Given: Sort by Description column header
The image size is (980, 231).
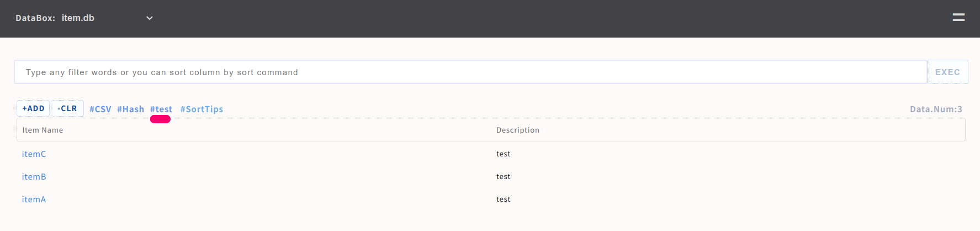Looking at the screenshot, I should pos(518,130).
